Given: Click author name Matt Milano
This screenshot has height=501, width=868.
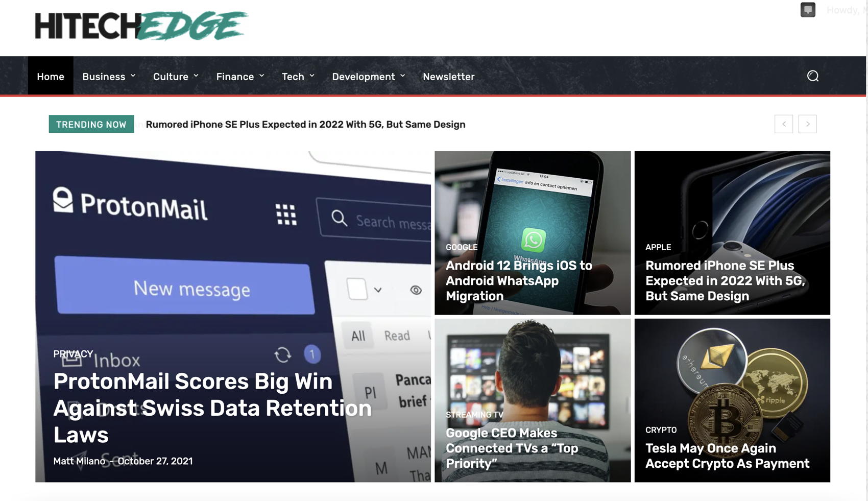Looking at the screenshot, I should click(79, 461).
